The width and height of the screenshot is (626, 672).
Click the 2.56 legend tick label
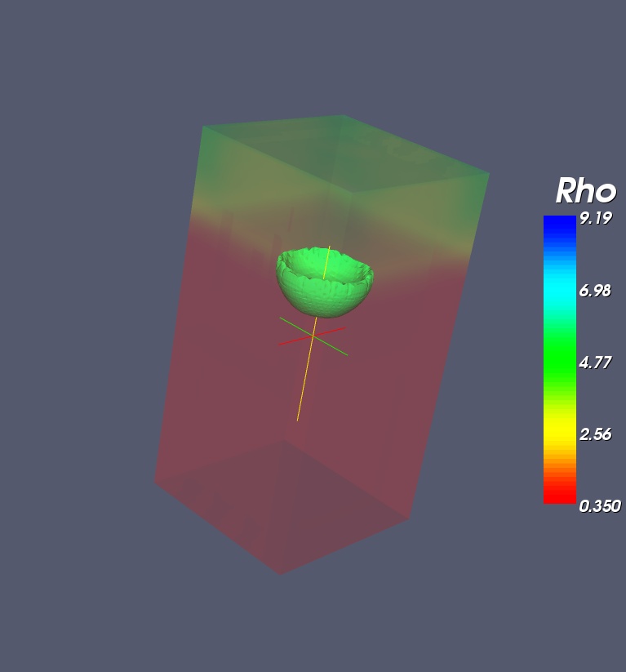click(x=595, y=434)
